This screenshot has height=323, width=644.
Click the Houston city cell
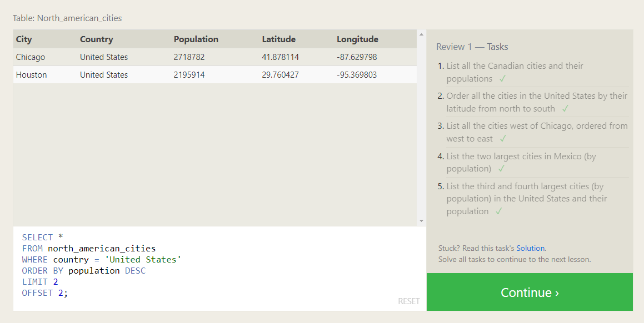pos(31,75)
